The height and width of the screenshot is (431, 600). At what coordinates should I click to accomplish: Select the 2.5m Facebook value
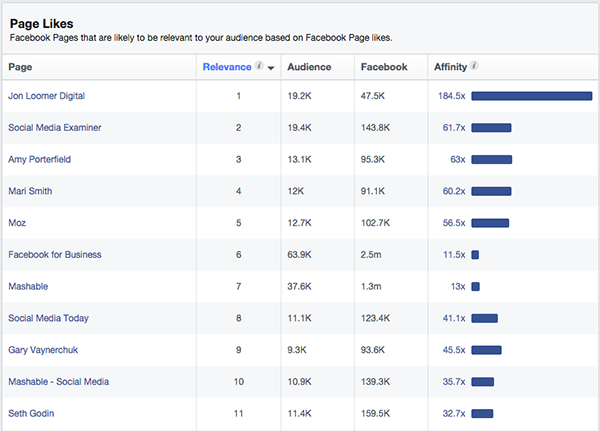point(371,255)
